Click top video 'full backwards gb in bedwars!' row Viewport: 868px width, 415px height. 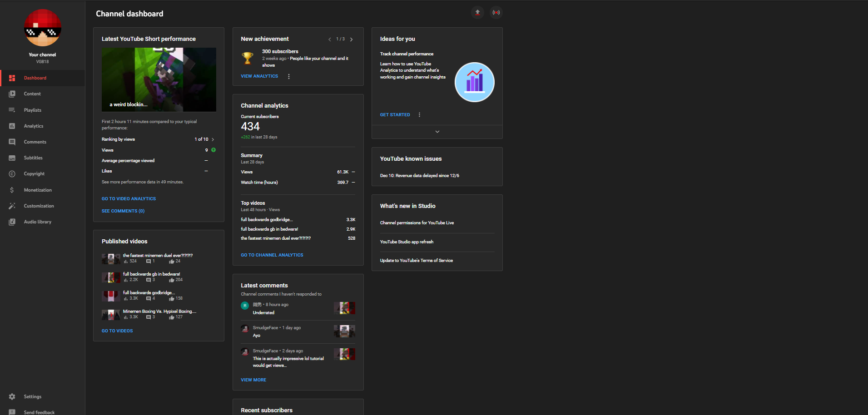click(298, 229)
